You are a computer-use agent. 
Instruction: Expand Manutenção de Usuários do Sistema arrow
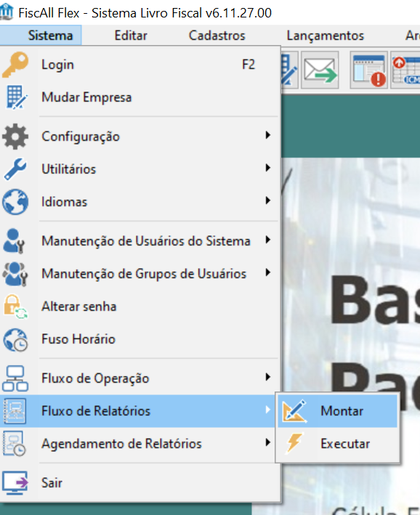pos(268,240)
